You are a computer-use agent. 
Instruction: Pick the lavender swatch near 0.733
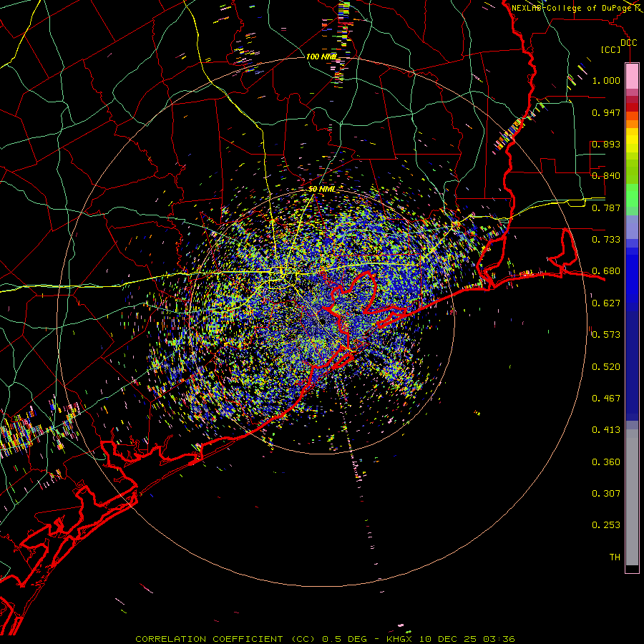point(632,227)
